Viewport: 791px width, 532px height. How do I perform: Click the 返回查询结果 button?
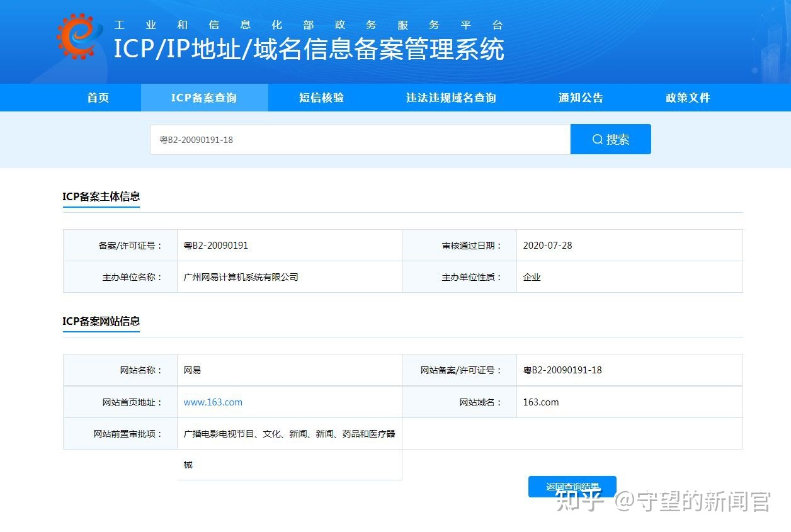[x=572, y=487]
